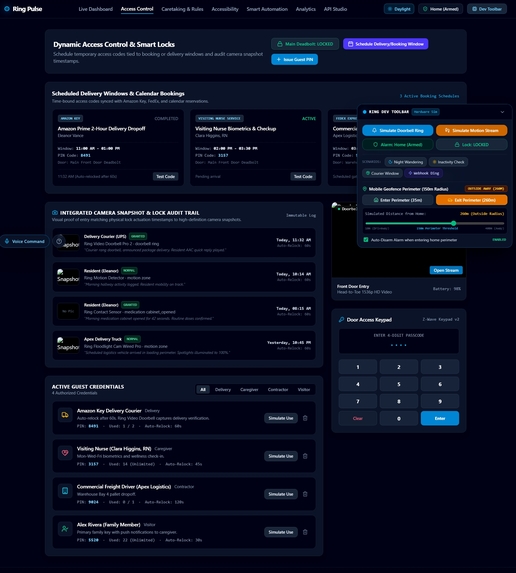Click the Ring Pulse logo icon
This screenshot has width=516, height=573.
pos(7,9)
